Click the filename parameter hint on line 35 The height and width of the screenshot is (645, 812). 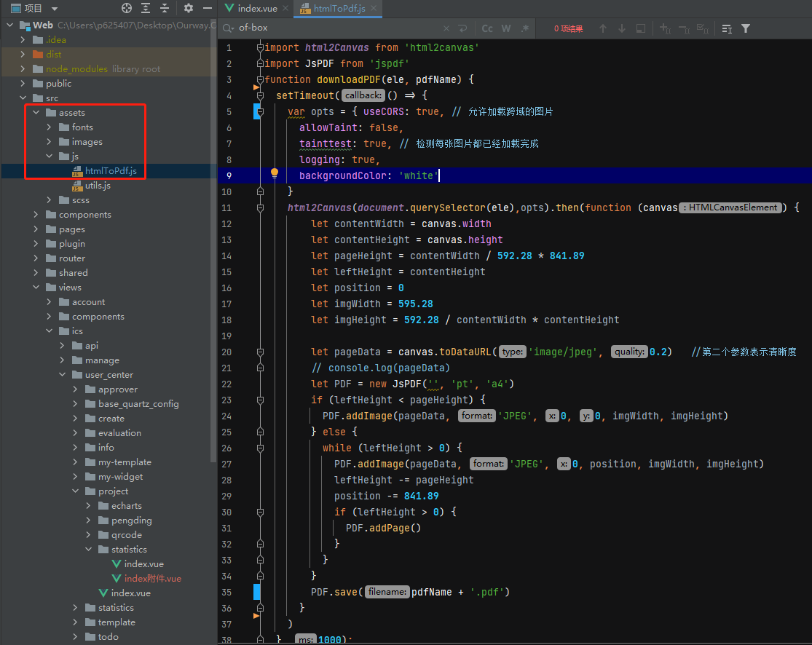[x=387, y=592]
